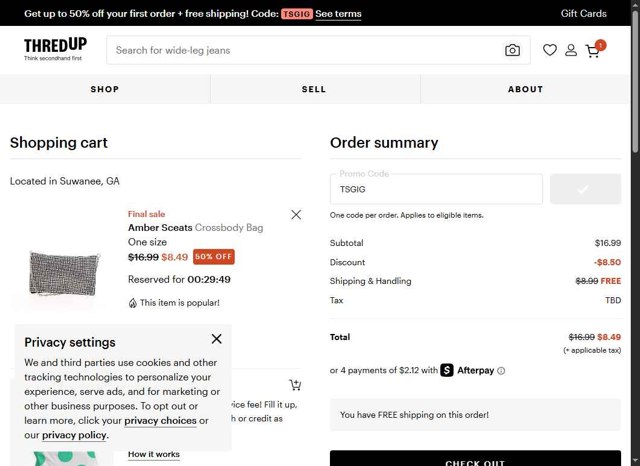This screenshot has height=466, width=640.
Task: Apply promo code with checkmark button
Action: pyautogui.click(x=585, y=189)
